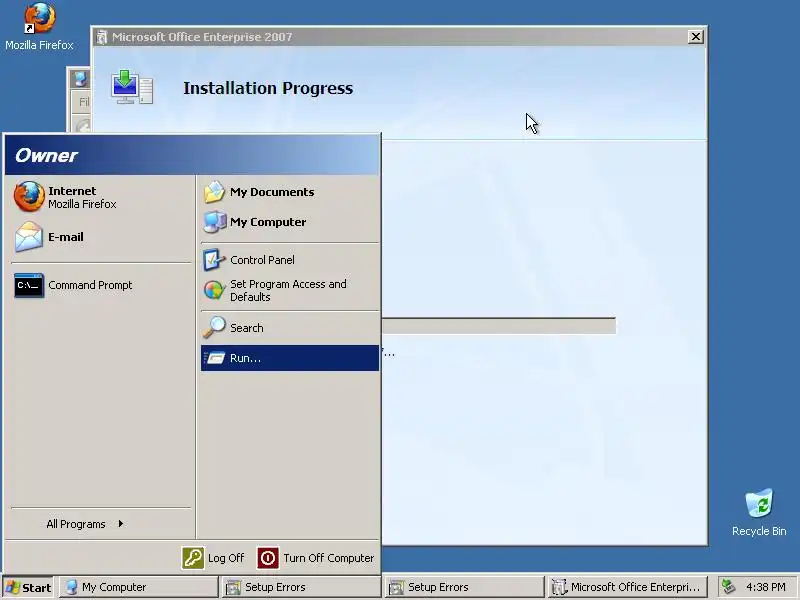This screenshot has height=600, width=800.
Task: Click the Start button on taskbar
Action: coord(28,587)
